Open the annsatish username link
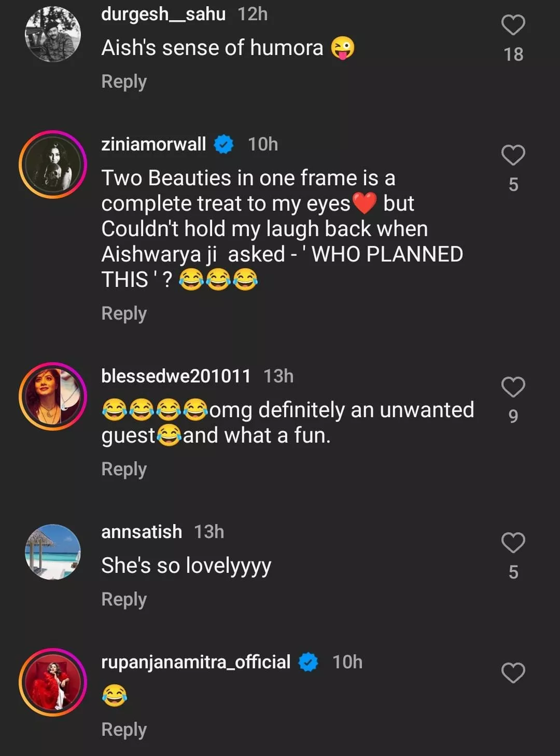The height and width of the screenshot is (756, 560). point(142,532)
